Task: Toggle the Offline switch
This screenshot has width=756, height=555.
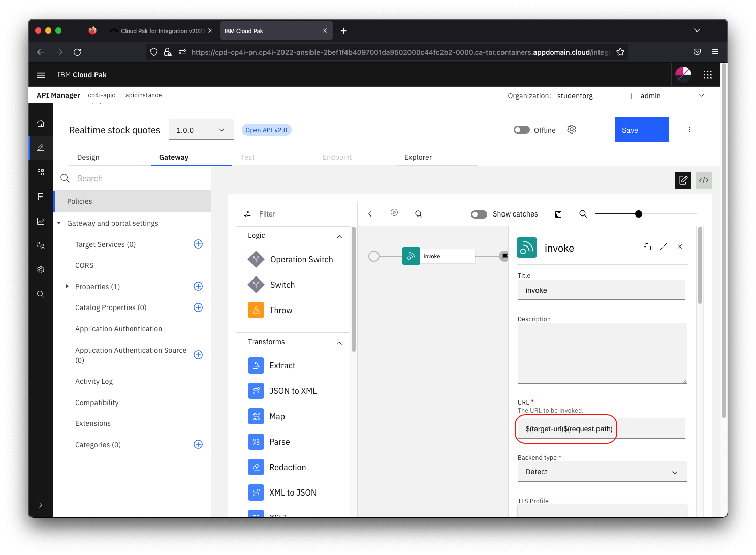Action: pos(522,130)
